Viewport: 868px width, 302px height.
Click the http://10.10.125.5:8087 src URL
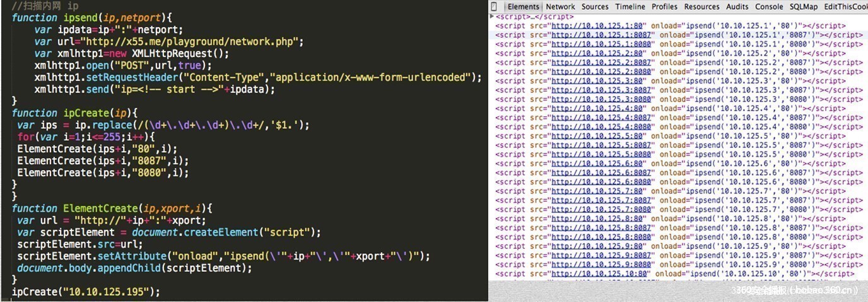pos(601,145)
